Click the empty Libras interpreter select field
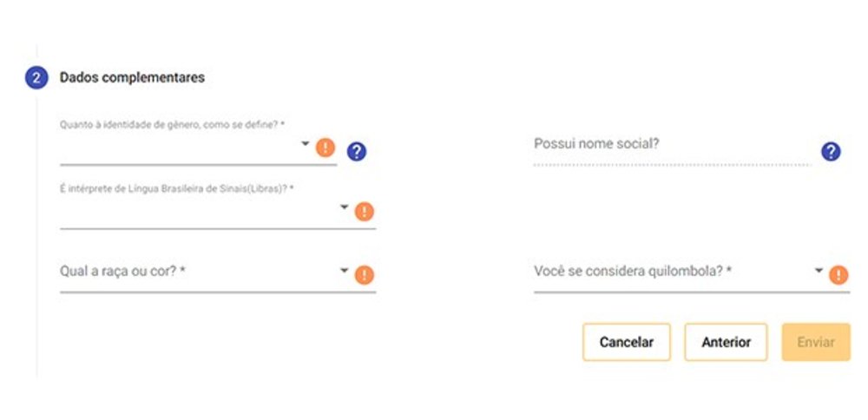Image resolution: width=868 pixels, height=420 pixels. (218, 212)
